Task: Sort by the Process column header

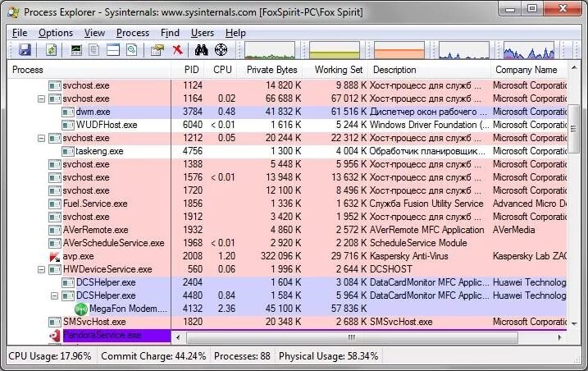Action: [89, 70]
